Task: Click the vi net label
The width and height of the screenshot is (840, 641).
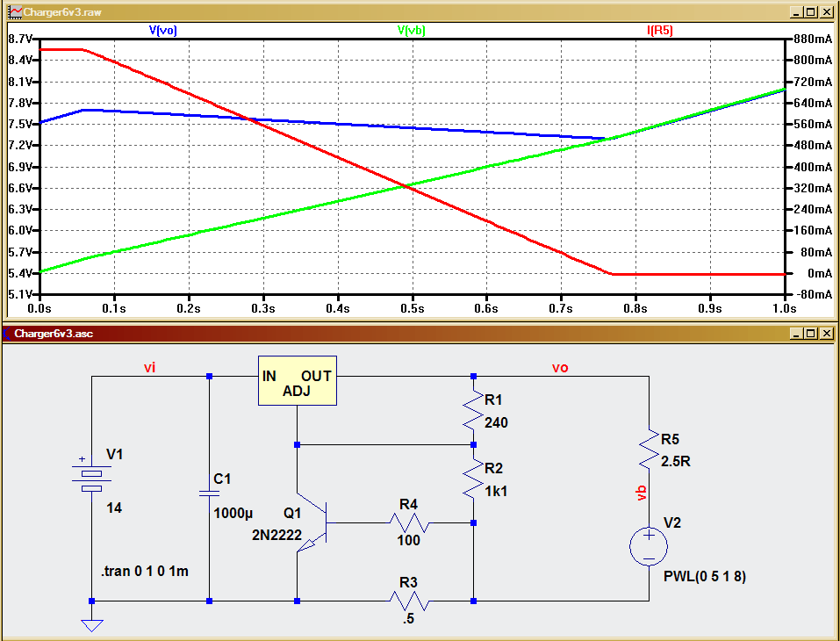Action: coord(149,368)
